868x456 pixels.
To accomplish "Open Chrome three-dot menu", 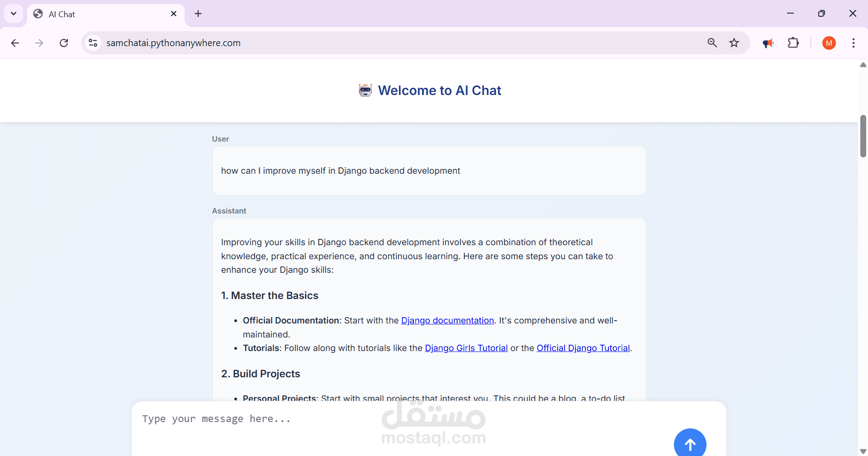I will click(853, 43).
